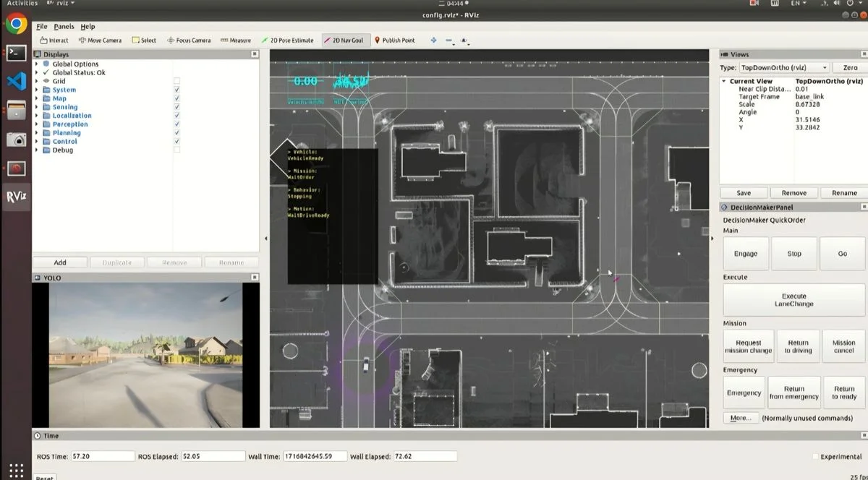Switch to RViz in the dock
868x480 pixels.
[x=16, y=197]
